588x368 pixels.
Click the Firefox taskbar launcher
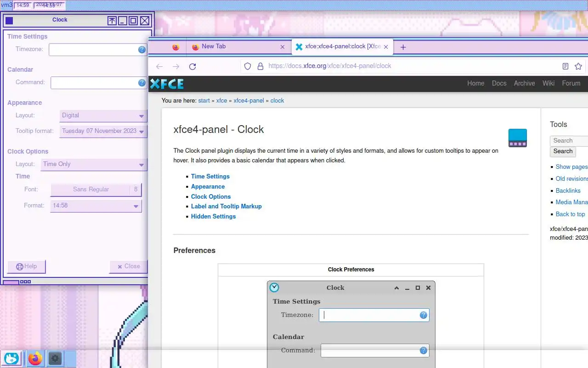(35, 358)
